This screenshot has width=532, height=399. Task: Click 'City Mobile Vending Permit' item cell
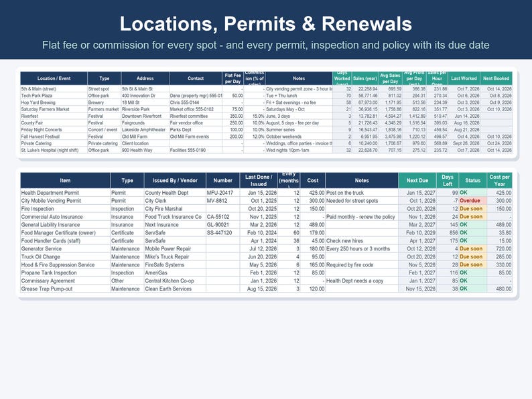coord(65,201)
